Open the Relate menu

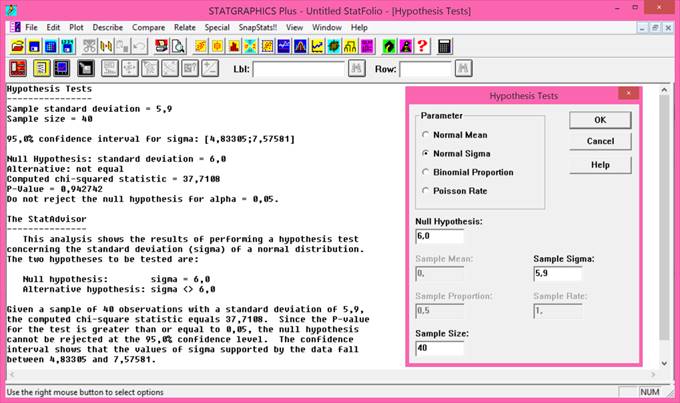(185, 27)
